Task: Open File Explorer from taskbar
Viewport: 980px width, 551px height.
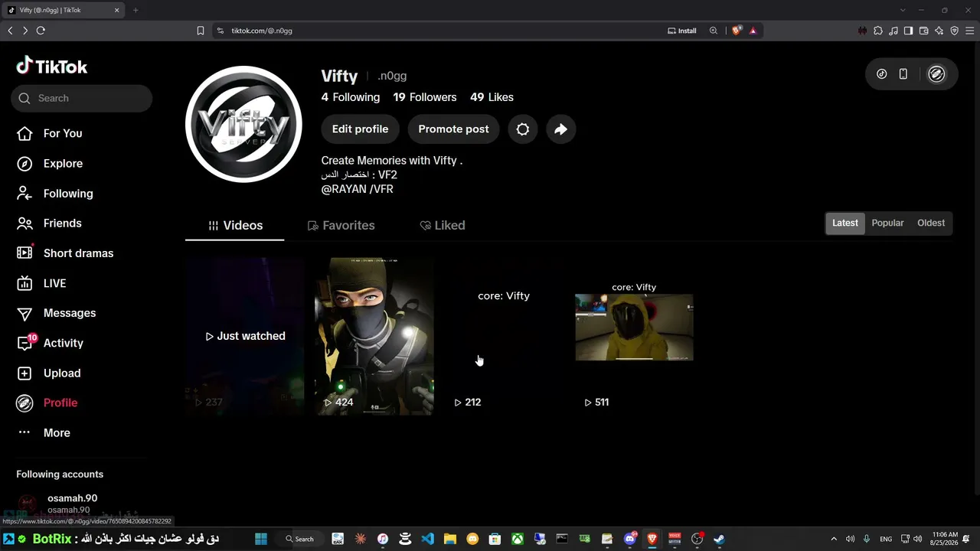Action: pos(450,539)
